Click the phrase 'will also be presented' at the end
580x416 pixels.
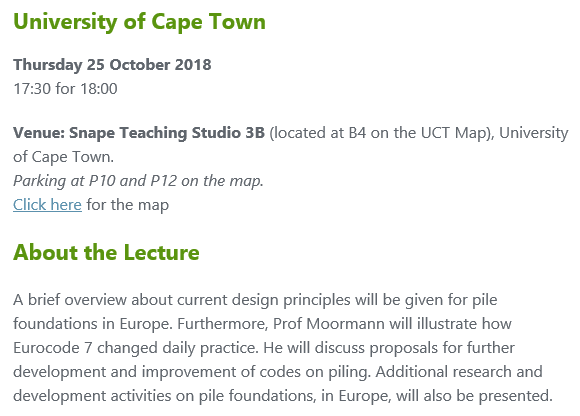coord(474,396)
